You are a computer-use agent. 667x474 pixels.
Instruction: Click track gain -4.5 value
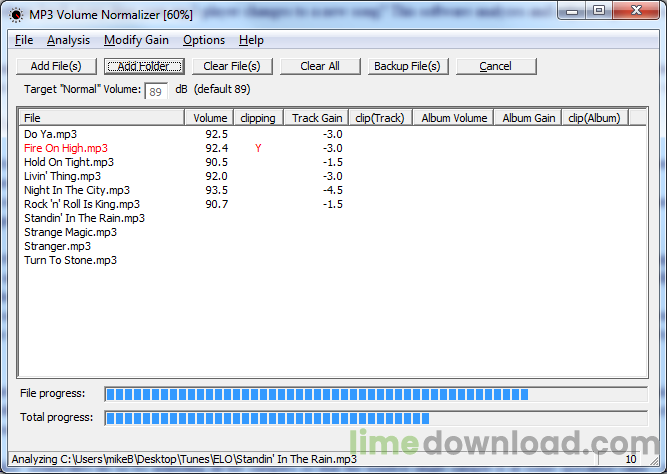click(333, 190)
